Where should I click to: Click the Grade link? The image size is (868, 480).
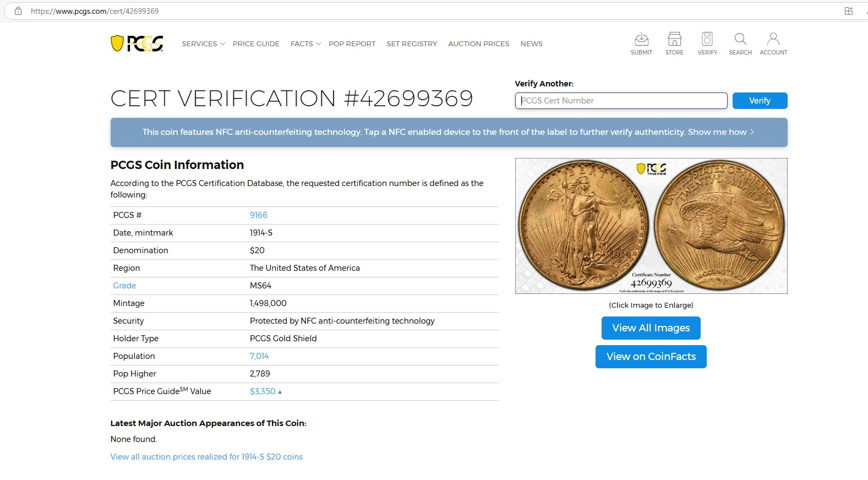(x=124, y=286)
